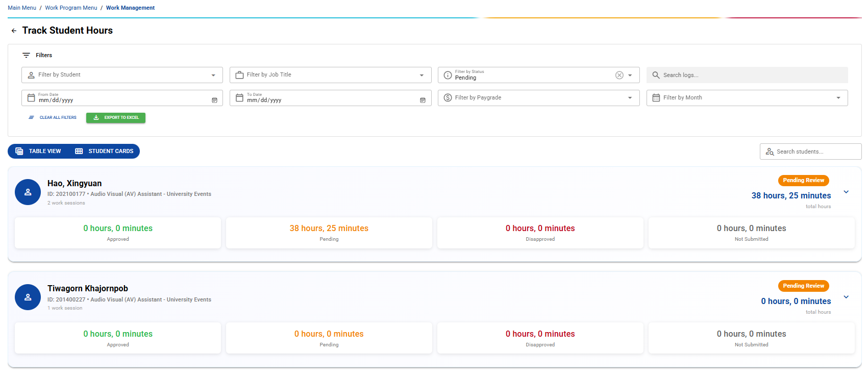Click the magnifier icon in Search logs
The height and width of the screenshot is (378, 868).
[x=656, y=75]
